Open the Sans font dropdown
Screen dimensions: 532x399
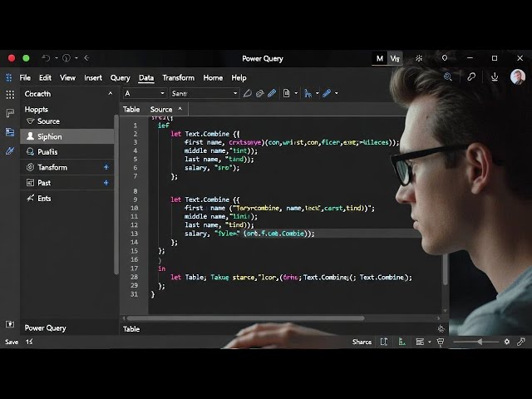[x=204, y=93]
